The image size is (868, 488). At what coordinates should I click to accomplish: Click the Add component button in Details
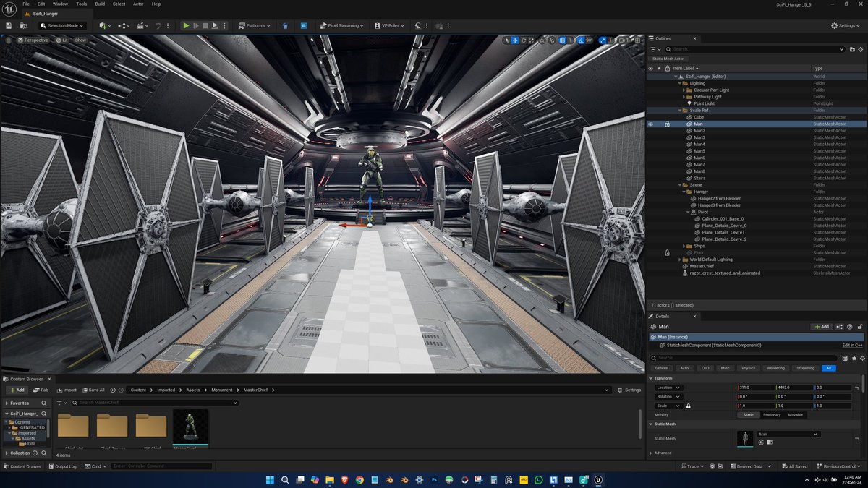pyautogui.click(x=821, y=327)
